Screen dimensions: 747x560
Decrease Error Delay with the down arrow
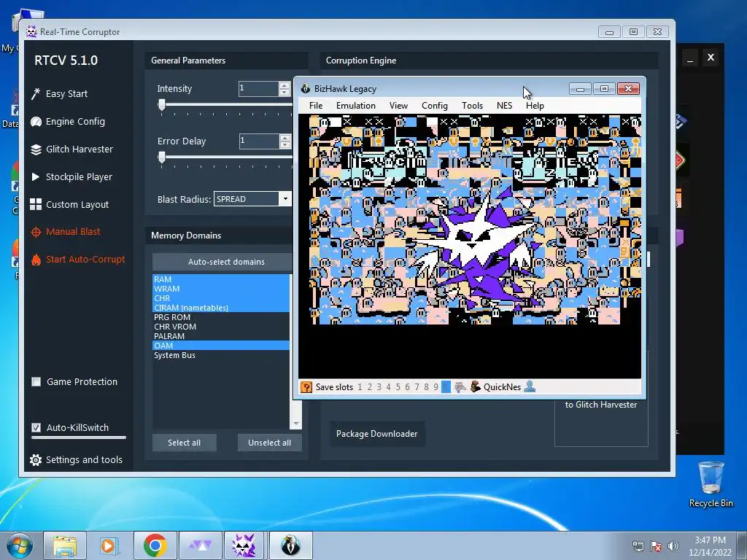pos(285,145)
